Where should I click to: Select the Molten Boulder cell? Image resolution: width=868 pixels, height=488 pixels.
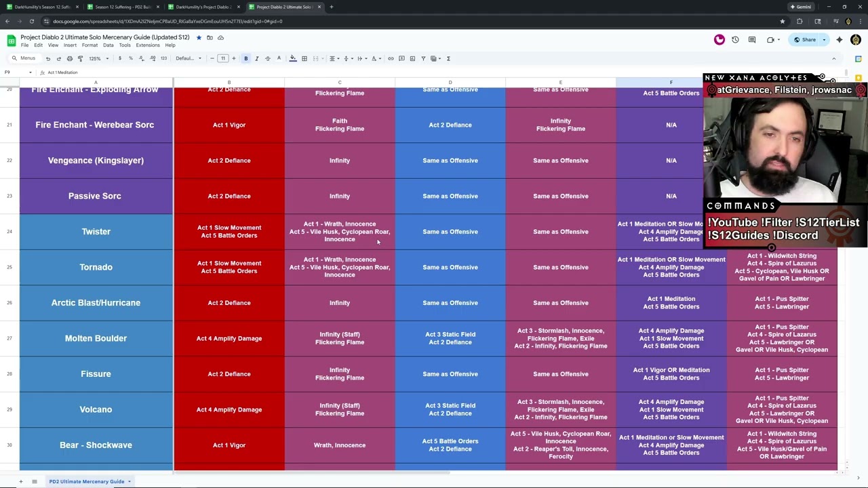(x=96, y=338)
